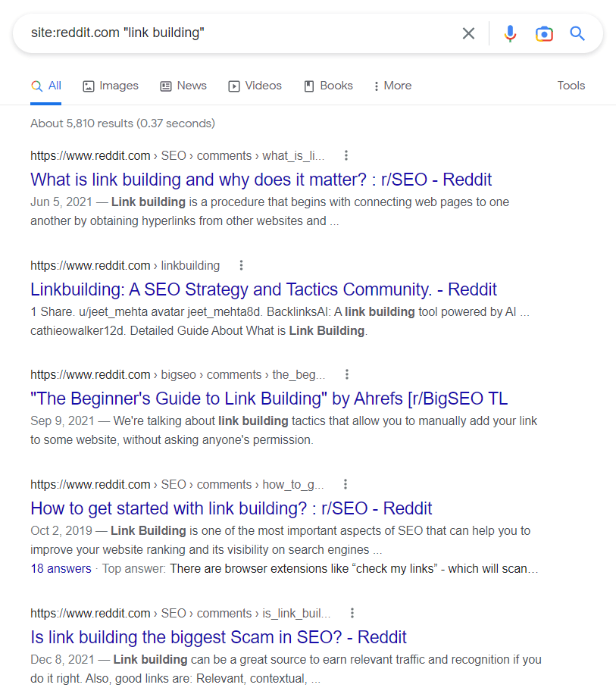
Task: Open 'What is link building and why does it matter?'
Action: tap(261, 180)
